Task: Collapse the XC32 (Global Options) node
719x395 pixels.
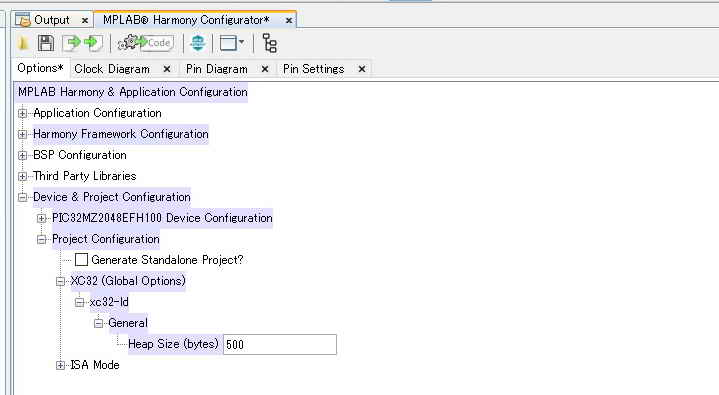Action: (60, 281)
